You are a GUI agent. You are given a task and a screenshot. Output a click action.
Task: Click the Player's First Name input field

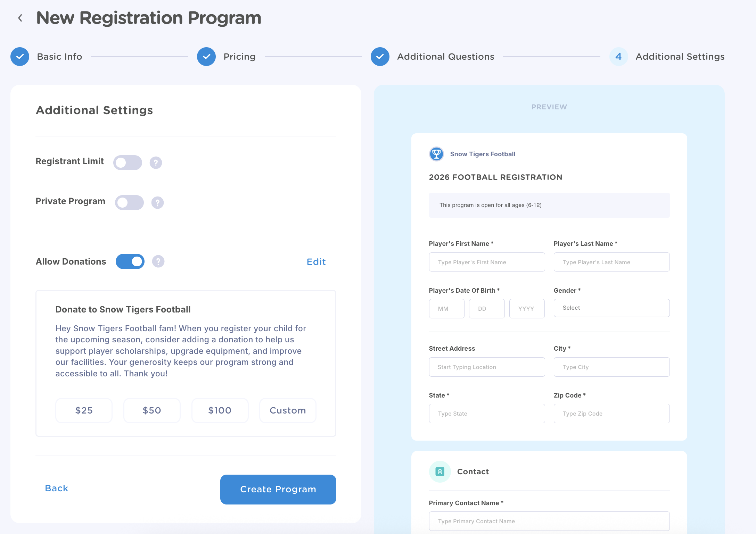pos(486,262)
